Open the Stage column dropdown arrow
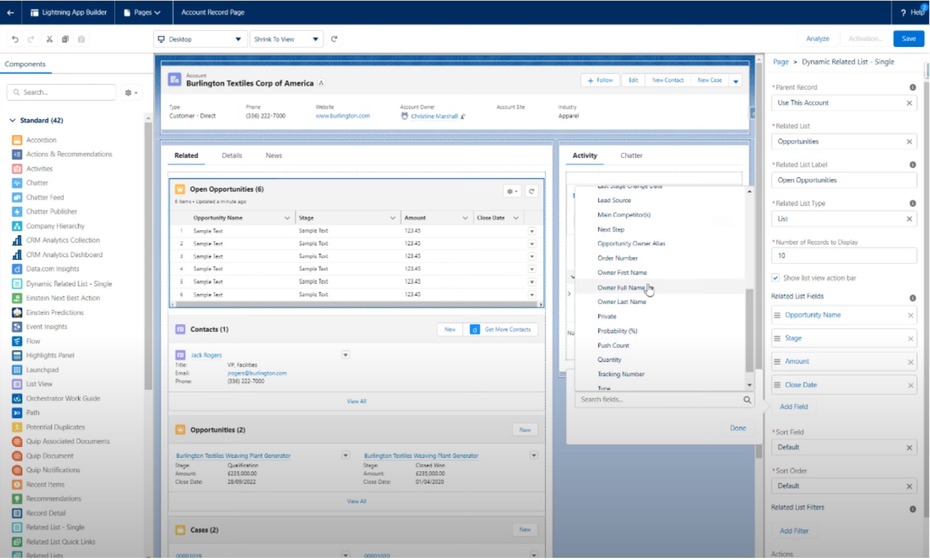930x560 pixels. (393, 217)
